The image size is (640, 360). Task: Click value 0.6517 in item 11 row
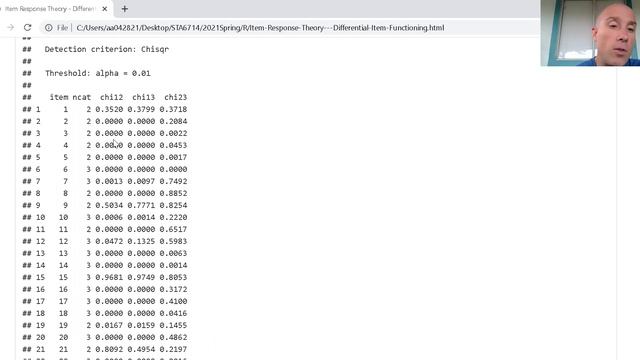point(173,229)
